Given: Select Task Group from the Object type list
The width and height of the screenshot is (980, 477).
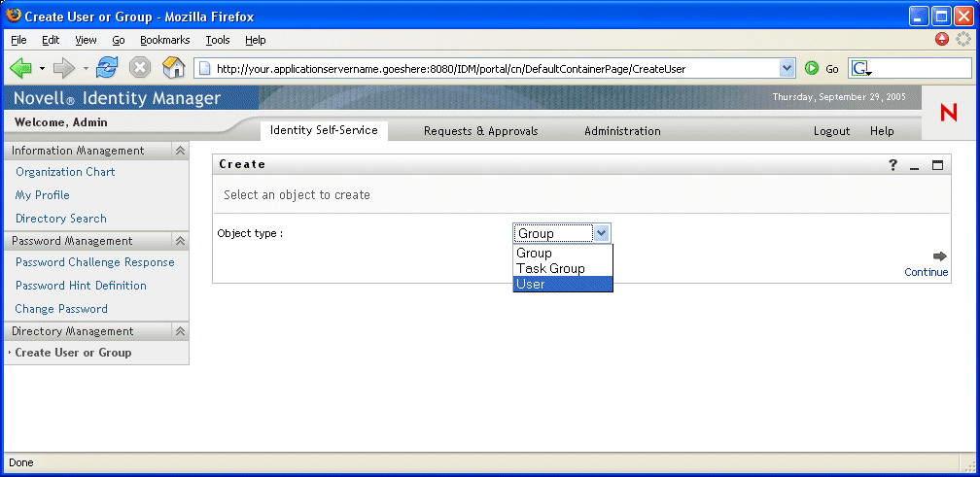Looking at the screenshot, I should [x=563, y=268].
